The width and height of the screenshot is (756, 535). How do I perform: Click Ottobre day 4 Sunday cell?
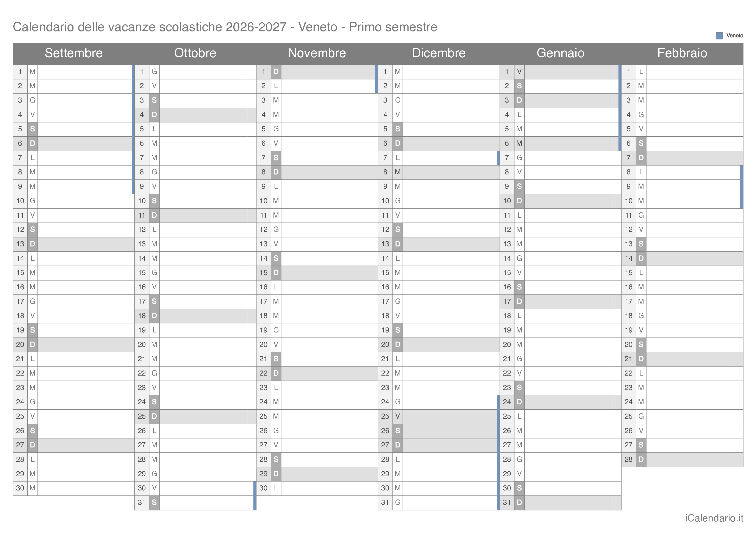(x=154, y=115)
